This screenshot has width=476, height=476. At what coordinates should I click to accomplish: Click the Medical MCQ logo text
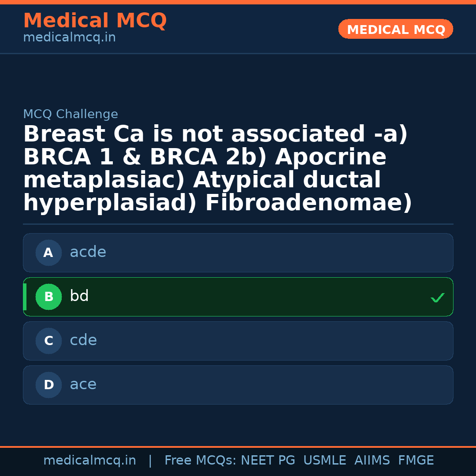pos(95,21)
